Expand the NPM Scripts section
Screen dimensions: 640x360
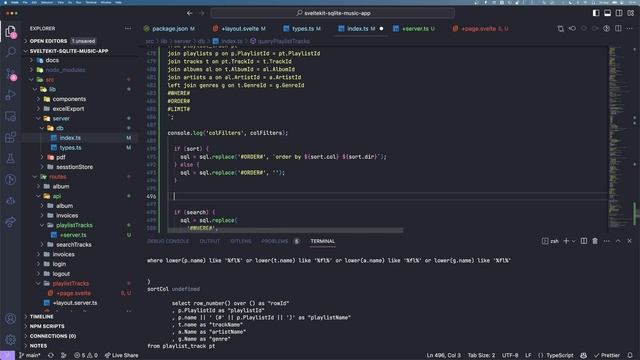(x=47, y=327)
